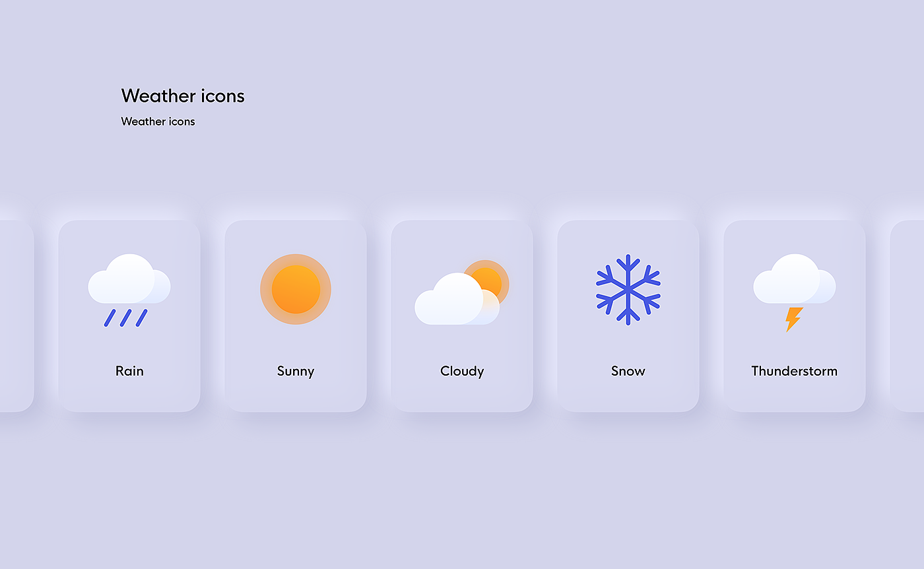This screenshot has height=569, width=924.
Task: Click the orange lightning bolt
Action: point(793,319)
